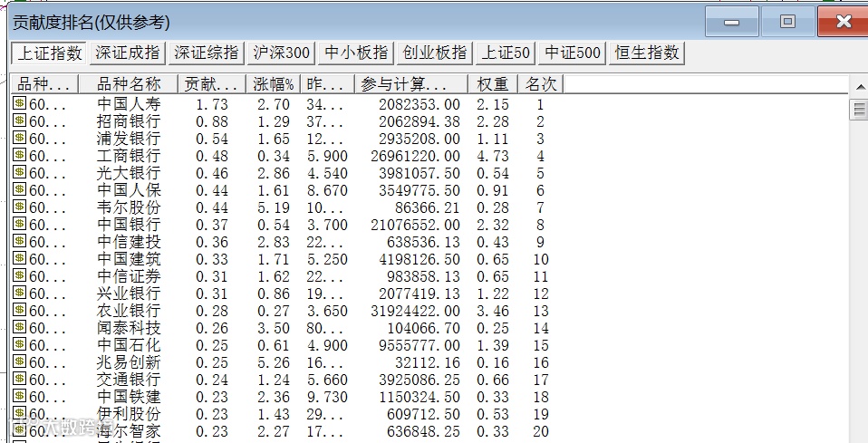Select the 伊利股份 row name

click(x=129, y=414)
